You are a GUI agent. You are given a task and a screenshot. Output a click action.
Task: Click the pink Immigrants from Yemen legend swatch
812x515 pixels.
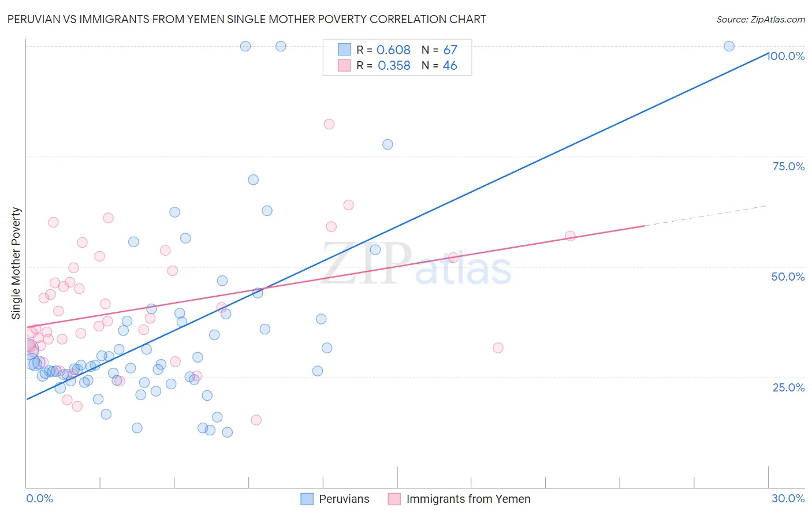[394, 499]
